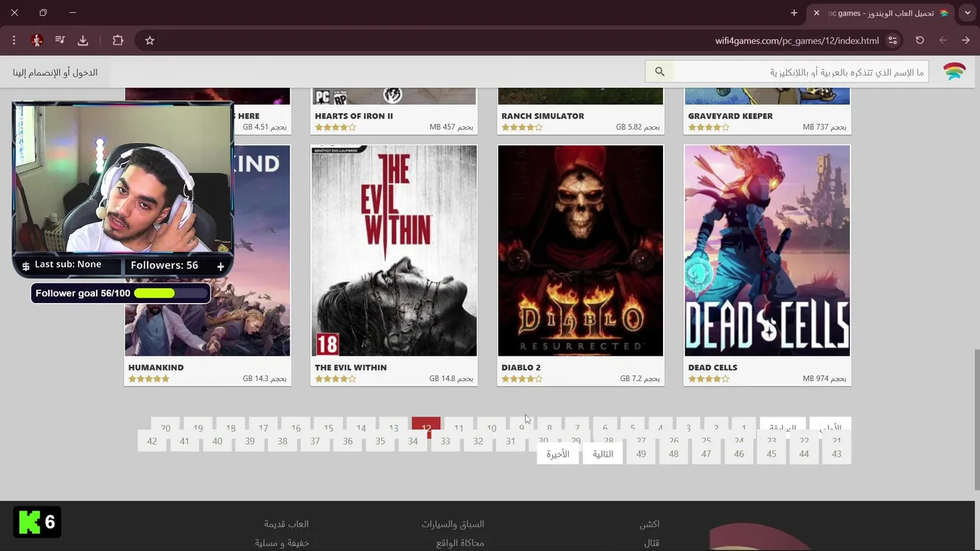Click the login or join us link

[x=55, y=72]
